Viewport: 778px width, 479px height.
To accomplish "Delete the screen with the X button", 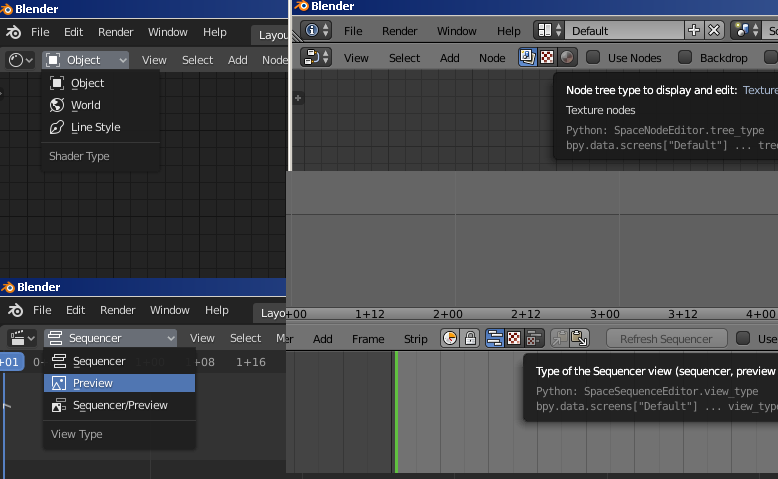I will click(x=714, y=30).
